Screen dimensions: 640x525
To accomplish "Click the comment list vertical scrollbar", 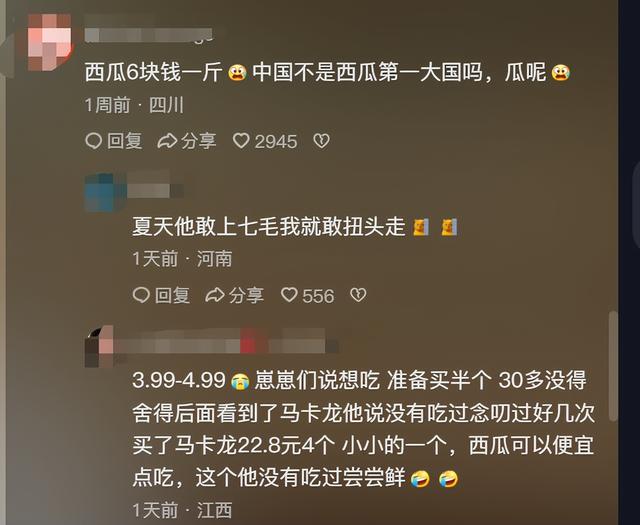I will pyautogui.click(x=613, y=366).
